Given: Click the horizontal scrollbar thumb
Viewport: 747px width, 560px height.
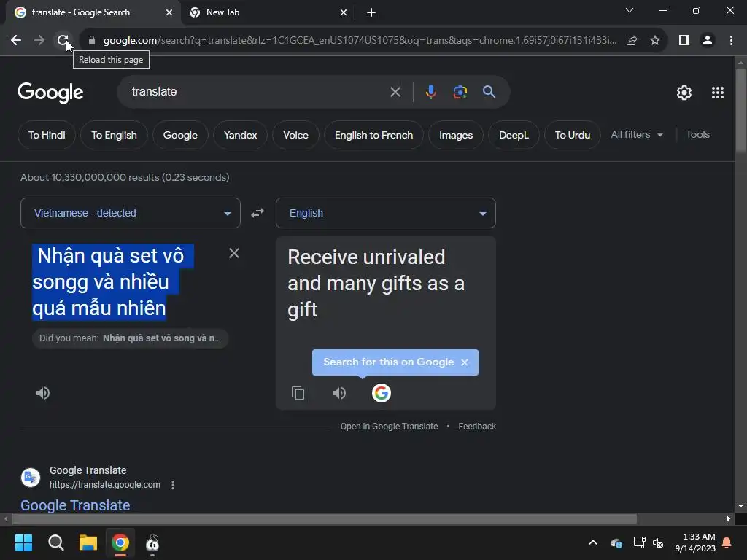Looking at the screenshot, I should pyautogui.click(x=325, y=518).
